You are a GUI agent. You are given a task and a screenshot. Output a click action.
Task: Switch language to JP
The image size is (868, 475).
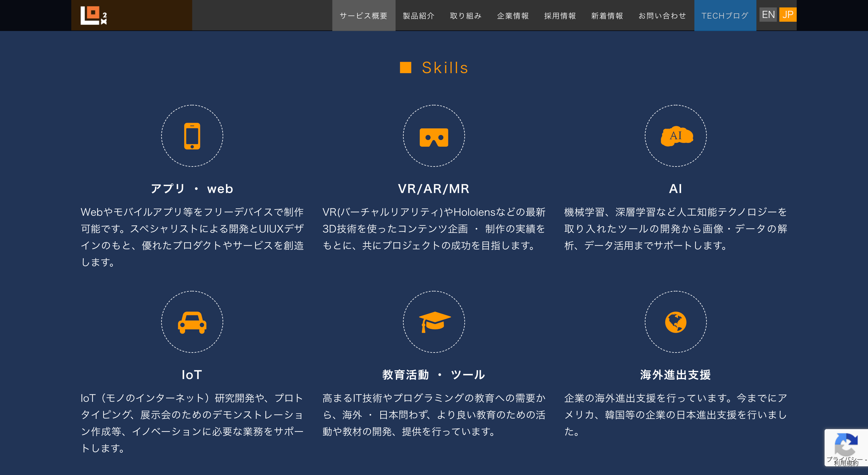point(787,15)
